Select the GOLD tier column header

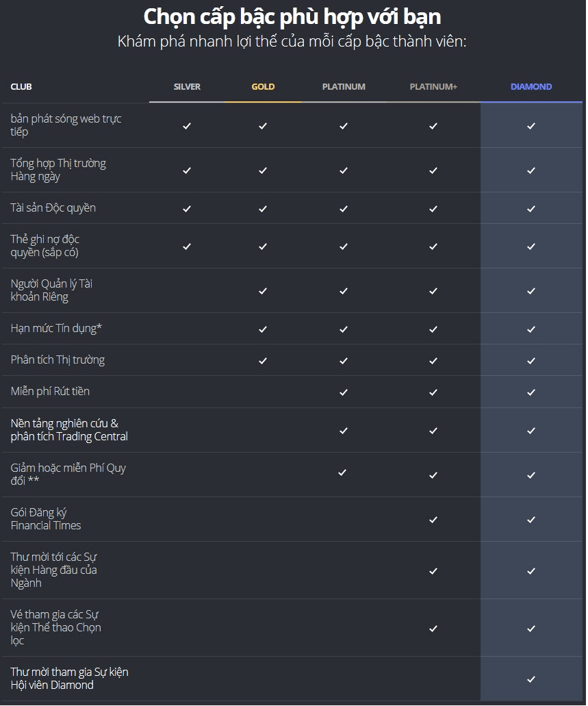click(263, 86)
